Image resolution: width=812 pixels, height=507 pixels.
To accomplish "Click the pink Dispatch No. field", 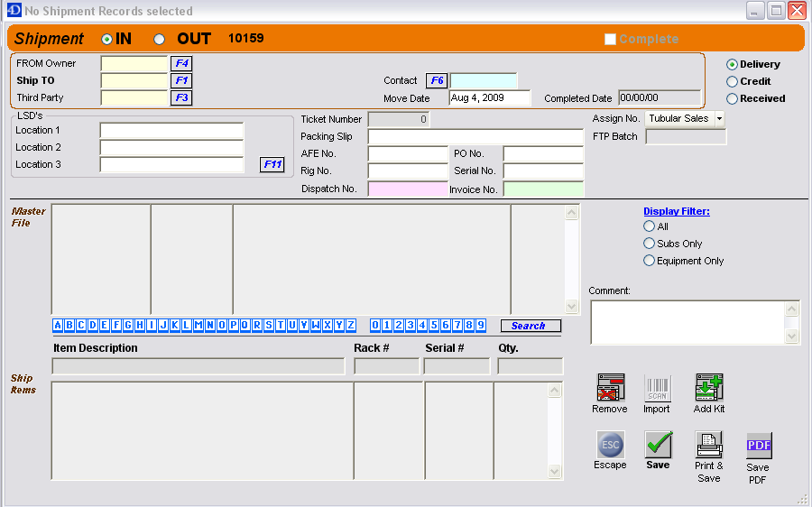I will coord(408,189).
